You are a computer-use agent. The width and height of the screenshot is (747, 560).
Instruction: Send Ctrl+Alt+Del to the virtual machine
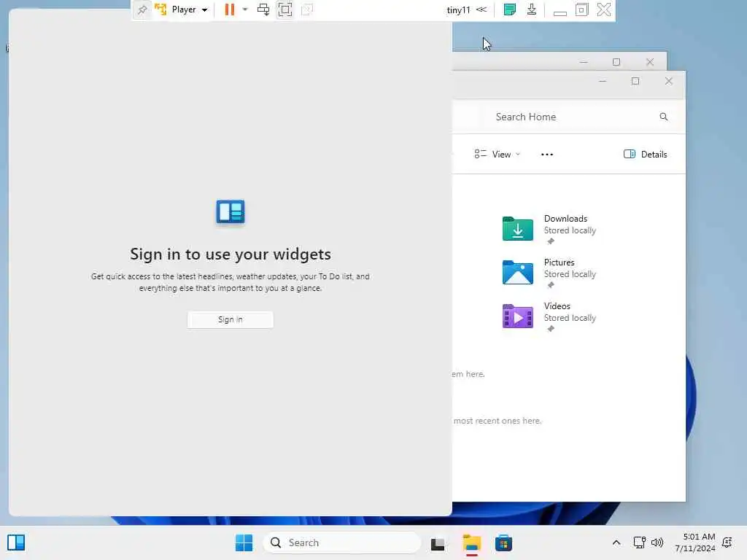tap(263, 9)
